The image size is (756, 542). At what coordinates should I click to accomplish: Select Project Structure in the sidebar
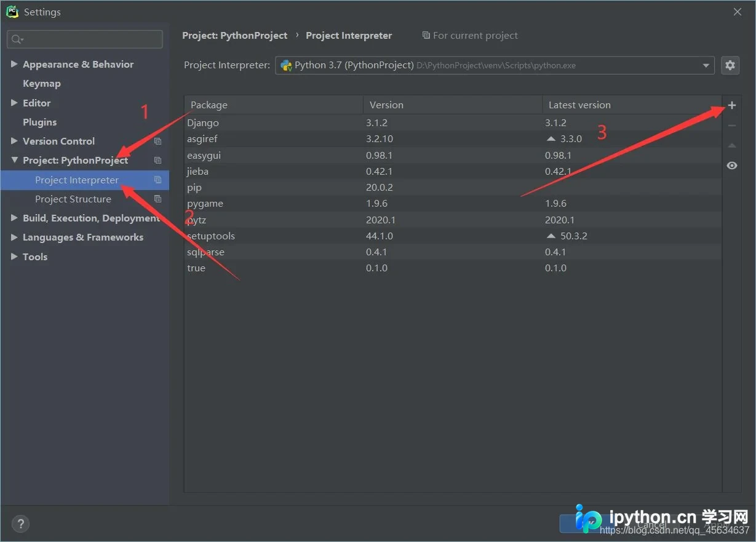[x=73, y=199]
